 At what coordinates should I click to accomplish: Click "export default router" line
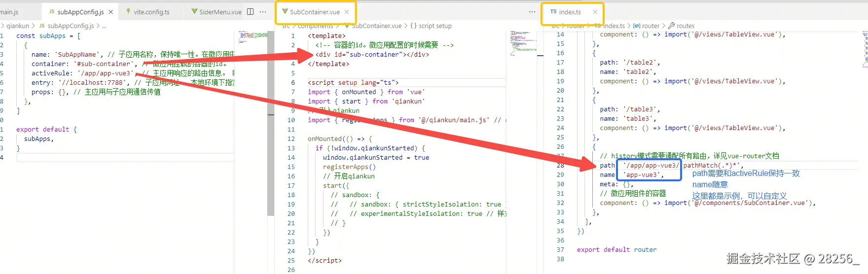point(617,250)
